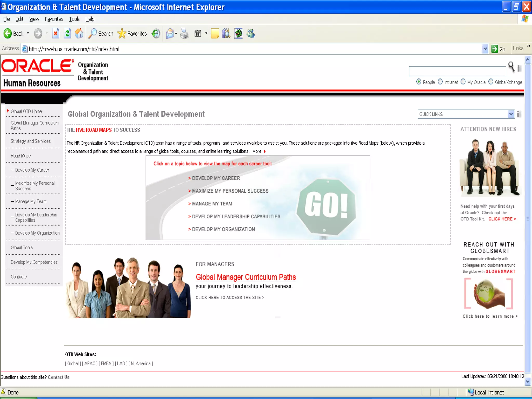The height and width of the screenshot is (399, 532).
Task: Go to the Home page icon
Action: 79,34
